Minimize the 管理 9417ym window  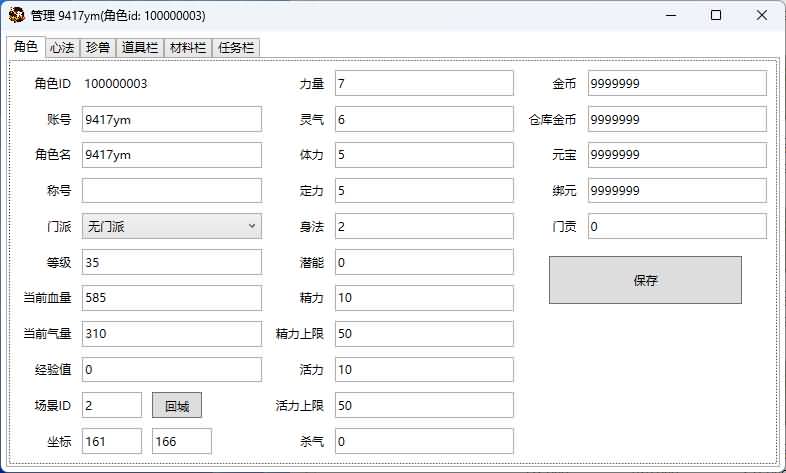(671, 15)
